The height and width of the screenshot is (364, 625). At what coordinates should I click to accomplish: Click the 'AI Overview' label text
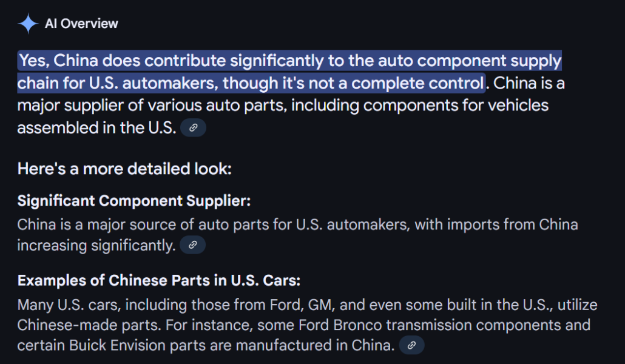click(x=81, y=24)
